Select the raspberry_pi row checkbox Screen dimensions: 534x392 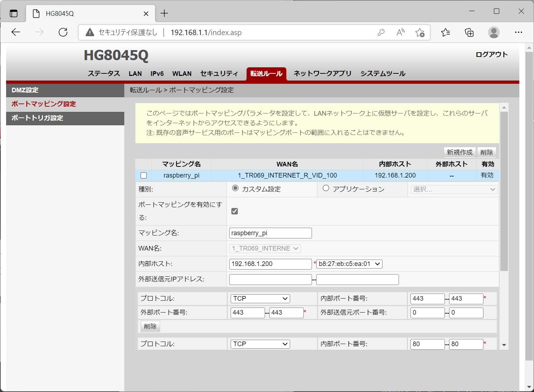pos(144,175)
